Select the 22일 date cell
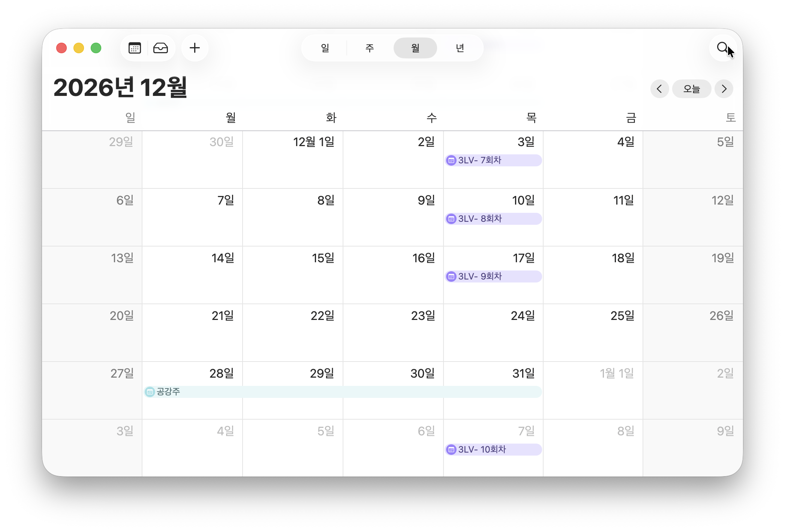 point(293,333)
